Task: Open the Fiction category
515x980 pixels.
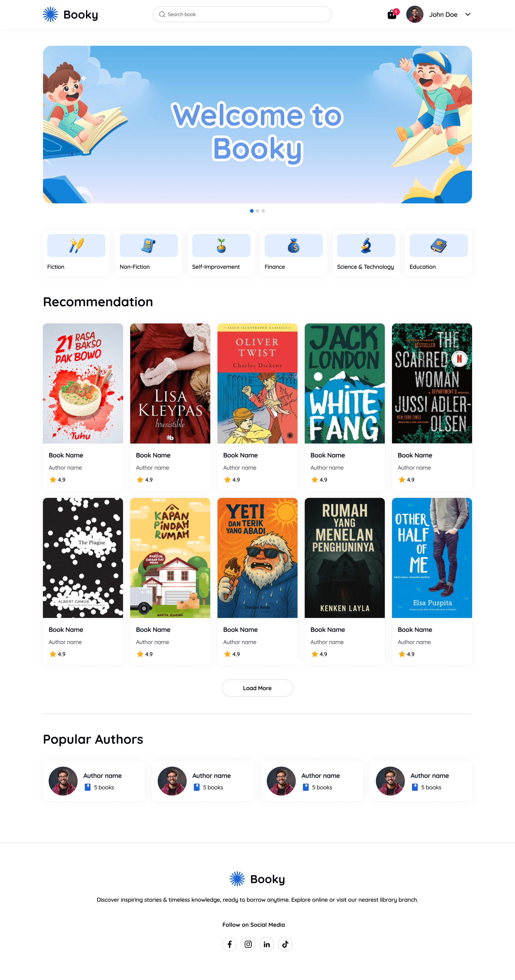Action: [x=76, y=245]
